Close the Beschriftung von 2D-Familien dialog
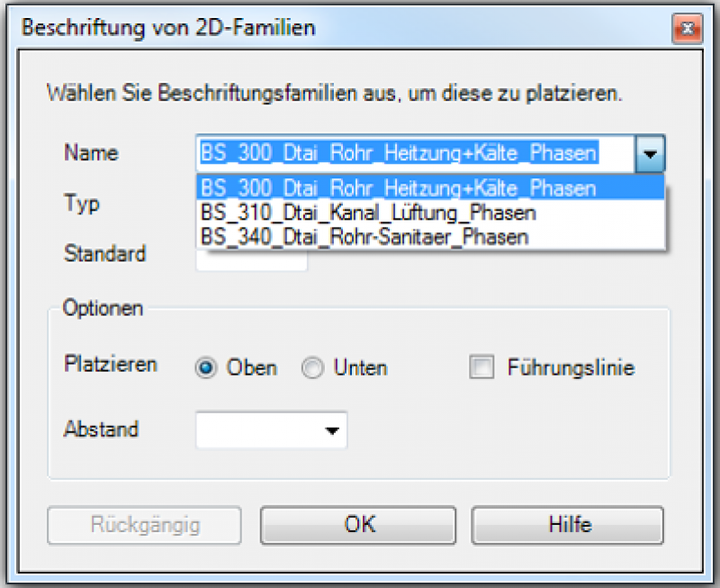The image size is (720, 588). [x=687, y=27]
